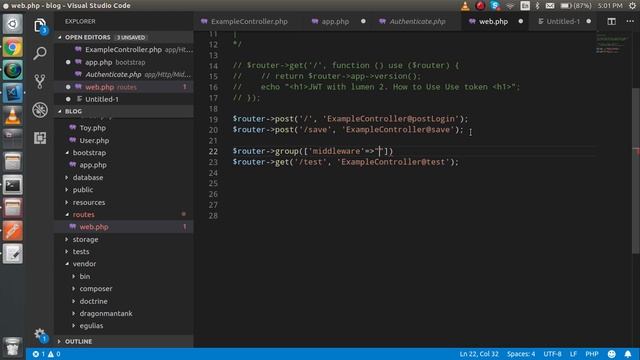Viewport: 640px width, 360px height.
Task: Open the Trash in the dock
Action: pyautogui.click(x=13, y=347)
